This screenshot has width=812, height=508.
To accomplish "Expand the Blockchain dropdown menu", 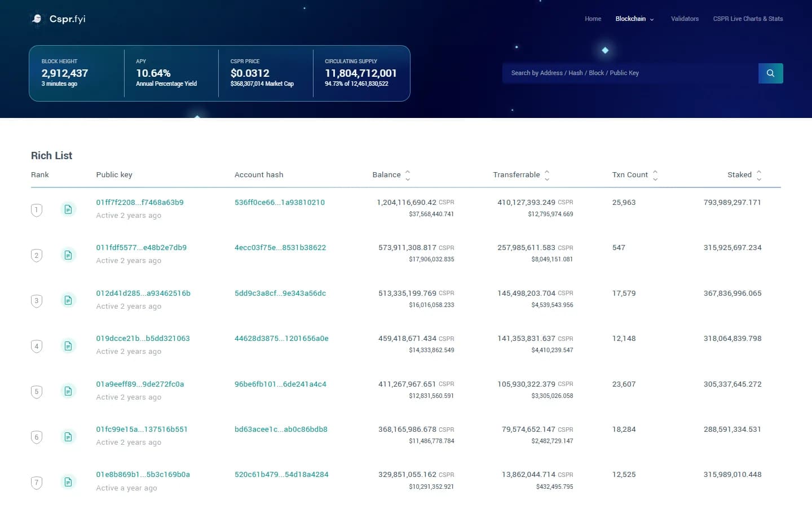I will click(x=634, y=19).
